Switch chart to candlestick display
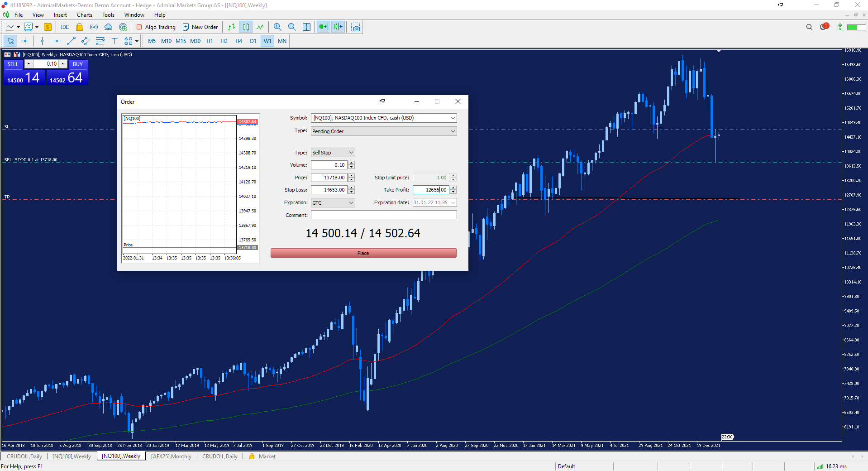 pyautogui.click(x=246, y=27)
